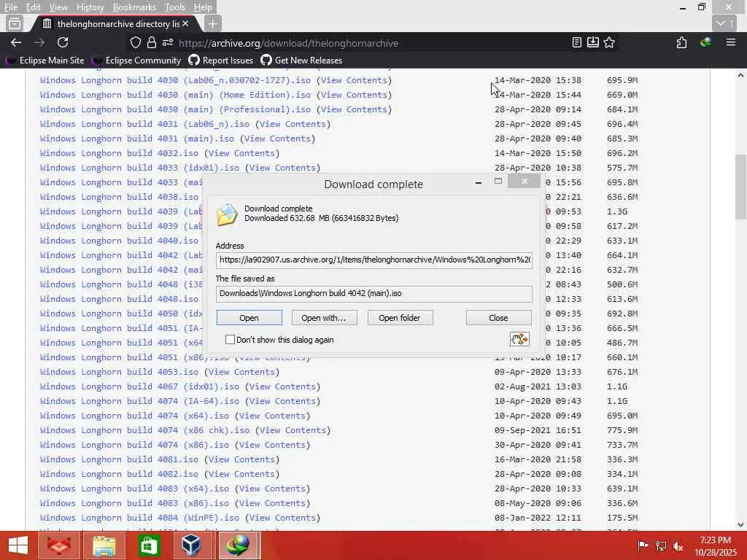Open the Firefox hamburger menu
The width and height of the screenshot is (747, 560).
[x=731, y=43]
